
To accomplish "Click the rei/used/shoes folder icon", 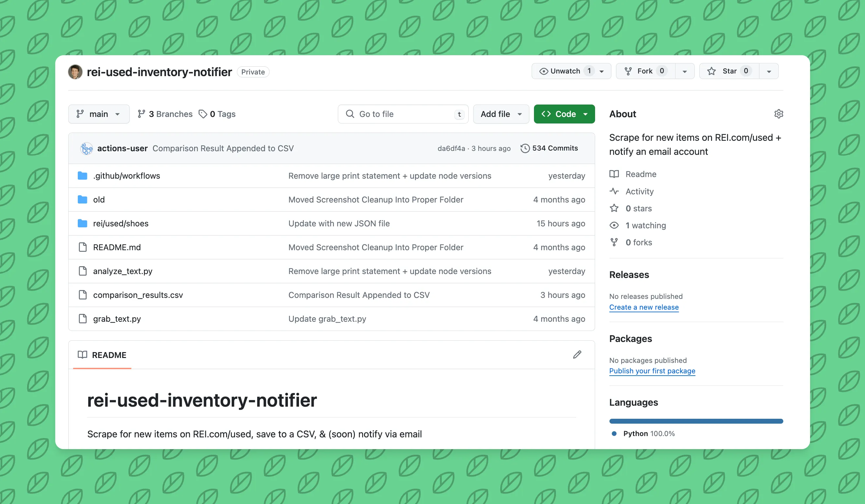I will (82, 223).
